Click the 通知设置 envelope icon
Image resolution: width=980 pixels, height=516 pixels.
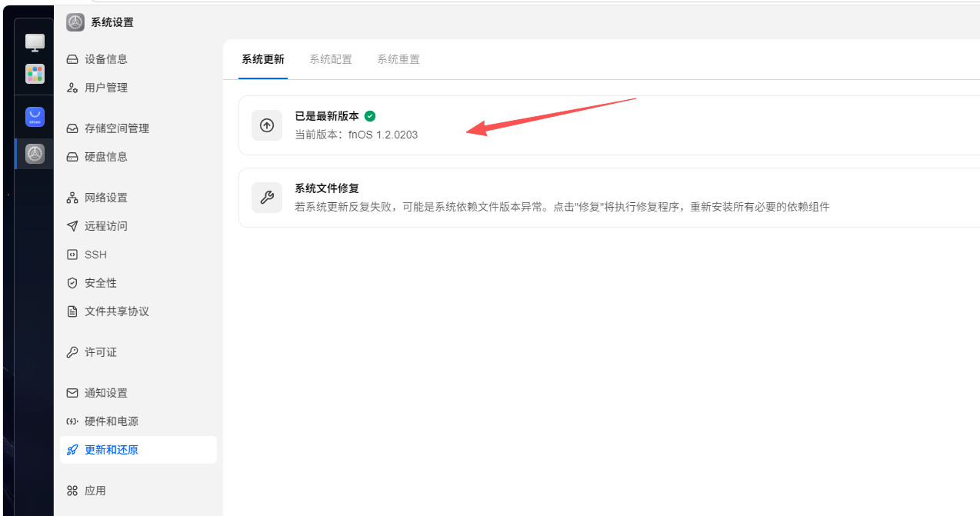(x=72, y=393)
